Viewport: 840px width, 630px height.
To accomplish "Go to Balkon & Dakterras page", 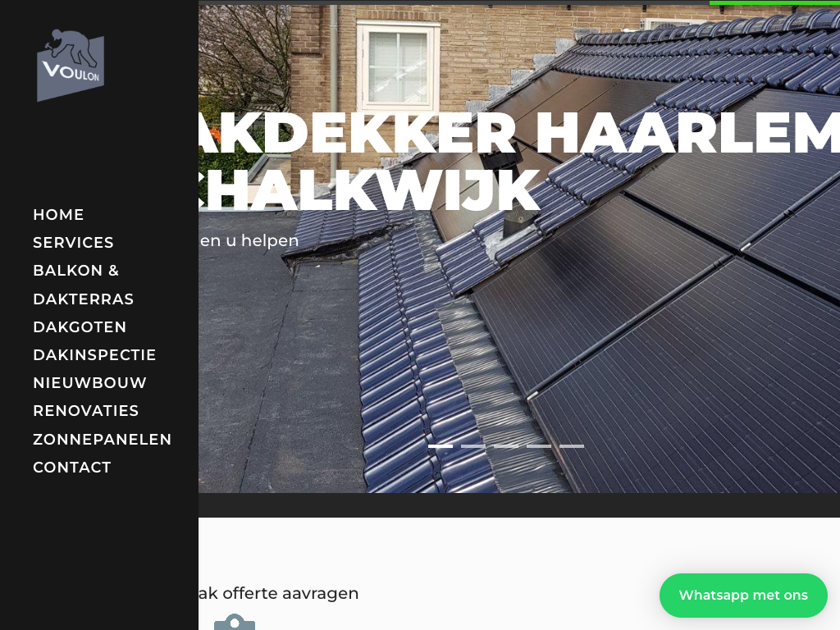I will (x=83, y=285).
